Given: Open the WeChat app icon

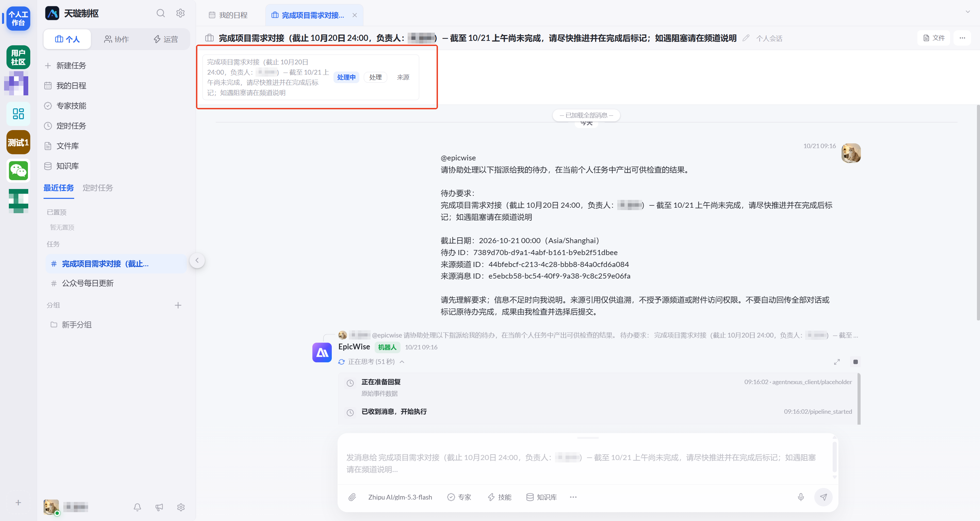Looking at the screenshot, I should [x=18, y=171].
